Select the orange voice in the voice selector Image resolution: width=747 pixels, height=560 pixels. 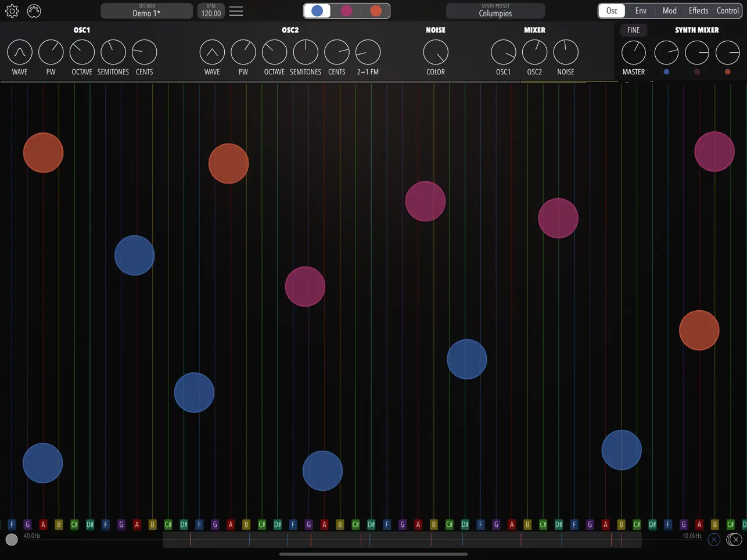[x=376, y=10]
